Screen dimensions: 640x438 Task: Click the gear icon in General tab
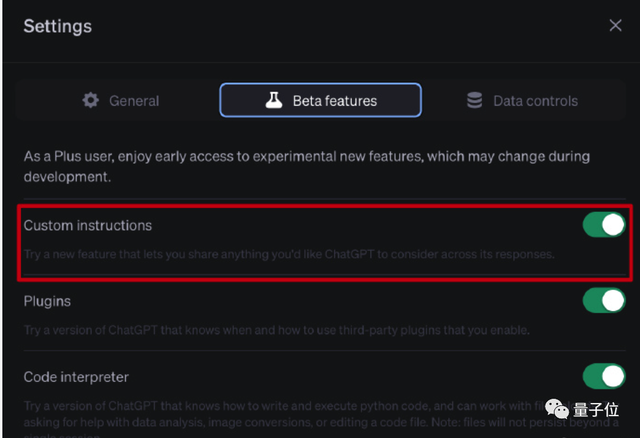point(92,100)
